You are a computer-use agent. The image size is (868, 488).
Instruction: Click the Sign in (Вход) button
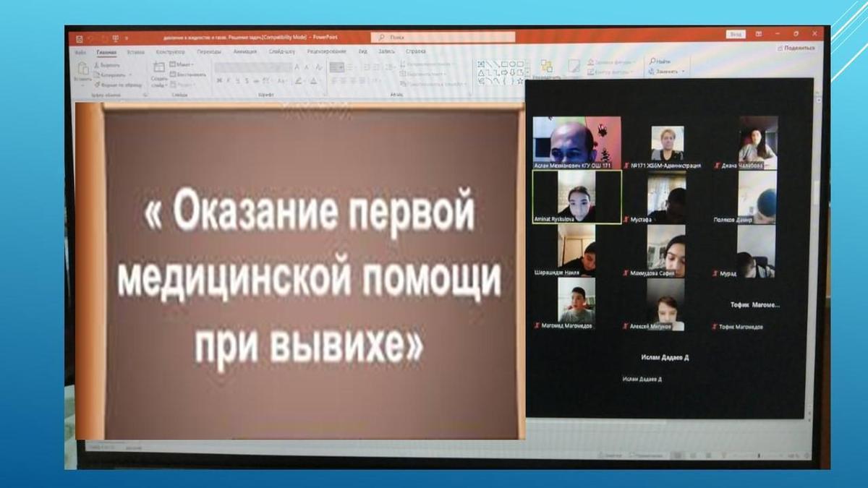pyautogui.click(x=735, y=34)
